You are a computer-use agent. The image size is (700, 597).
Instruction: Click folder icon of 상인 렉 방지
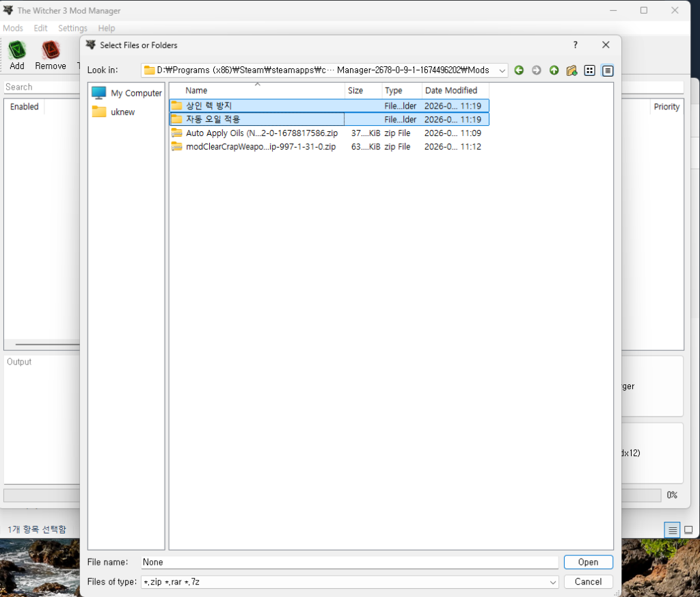(x=177, y=105)
